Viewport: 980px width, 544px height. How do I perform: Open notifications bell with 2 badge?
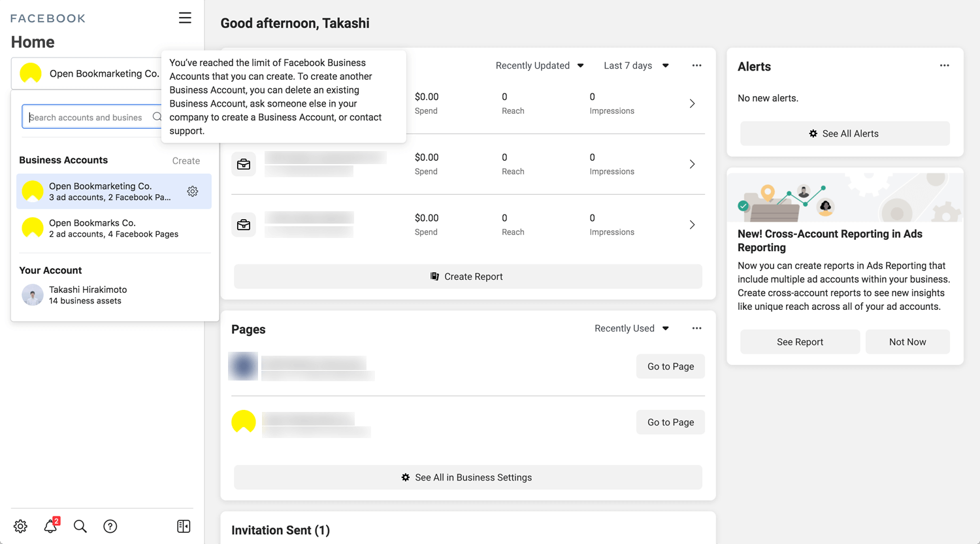(x=51, y=526)
